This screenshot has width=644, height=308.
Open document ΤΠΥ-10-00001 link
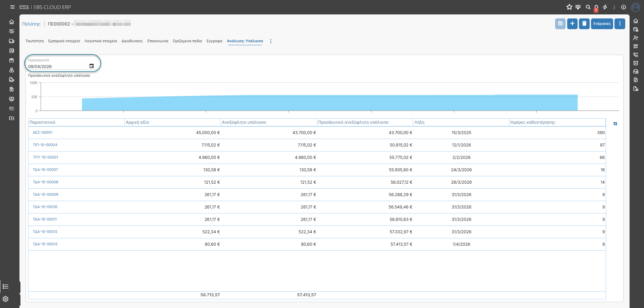point(45,157)
